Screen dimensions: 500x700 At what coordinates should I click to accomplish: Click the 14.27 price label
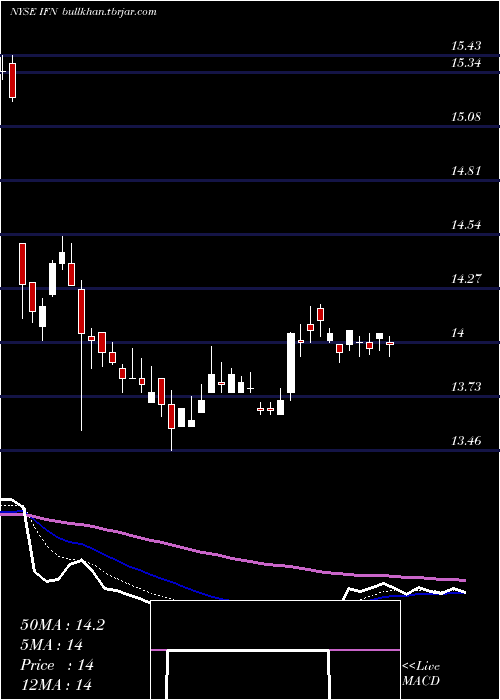[466, 279]
